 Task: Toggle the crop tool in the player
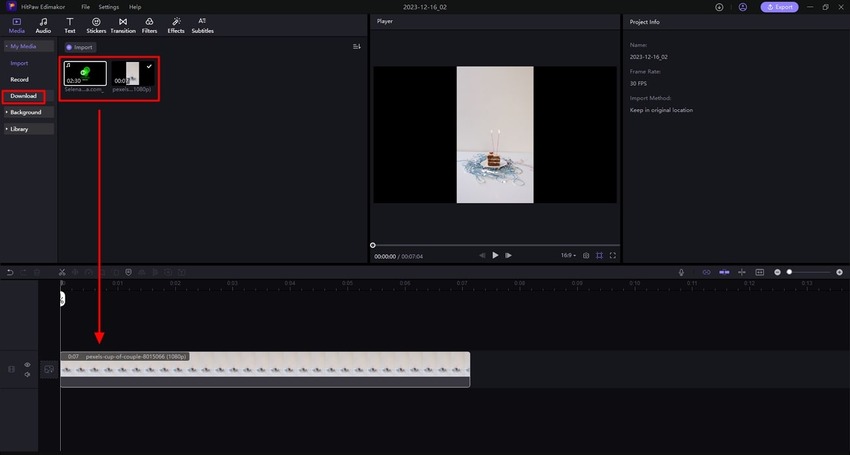click(599, 255)
